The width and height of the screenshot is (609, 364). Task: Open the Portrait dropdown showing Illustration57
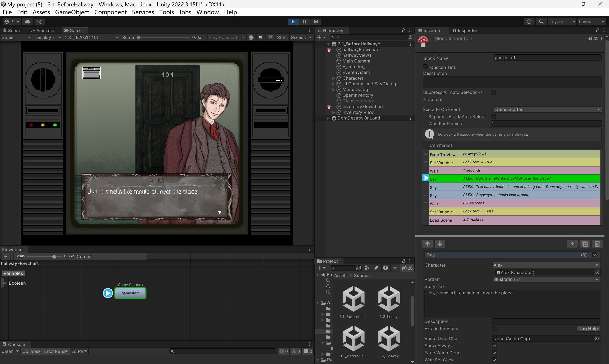pos(546,279)
